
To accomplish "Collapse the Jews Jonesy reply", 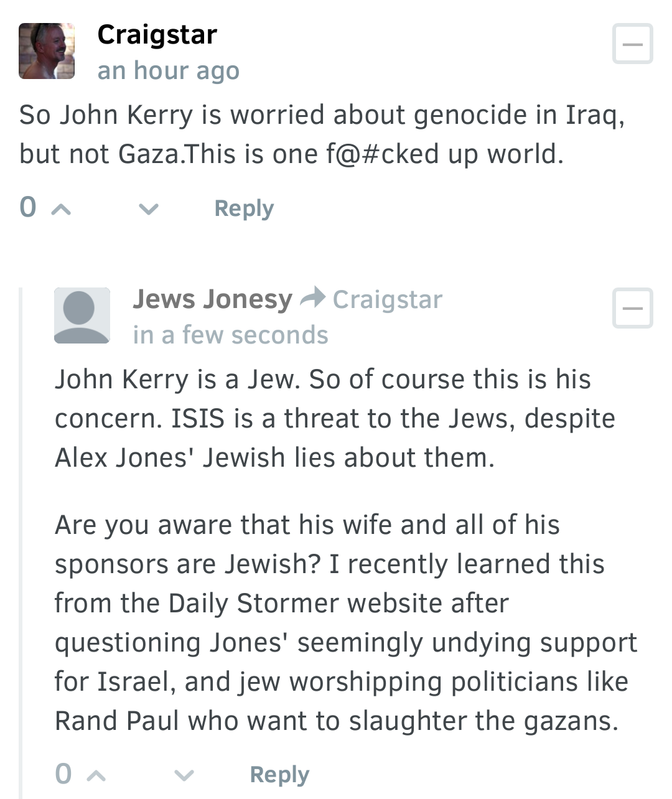I will [632, 308].
